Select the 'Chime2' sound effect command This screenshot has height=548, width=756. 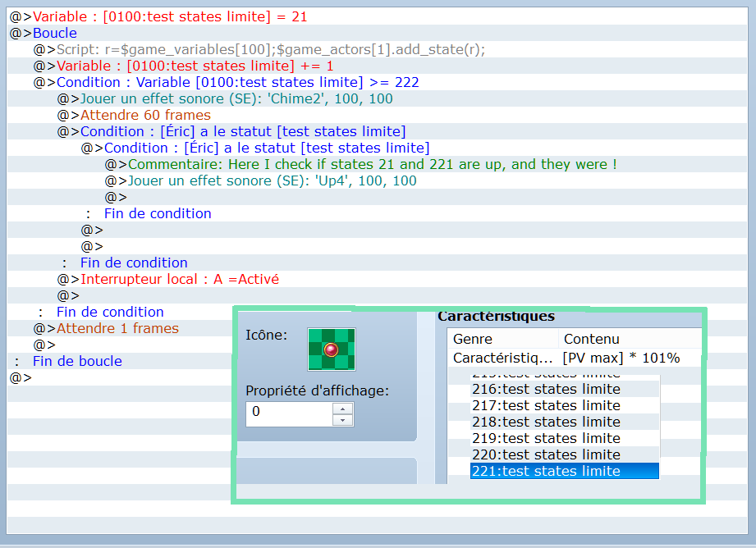click(236, 98)
